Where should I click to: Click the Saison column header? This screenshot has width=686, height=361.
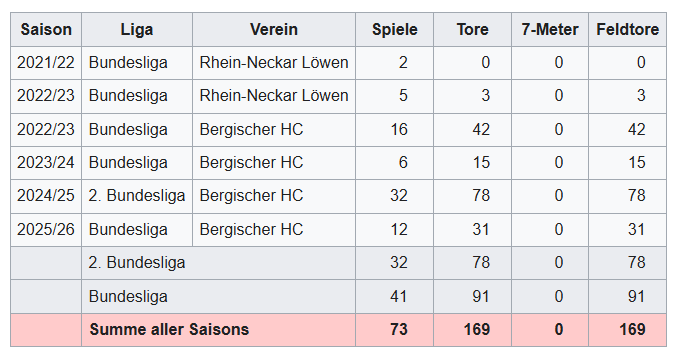click(x=46, y=29)
